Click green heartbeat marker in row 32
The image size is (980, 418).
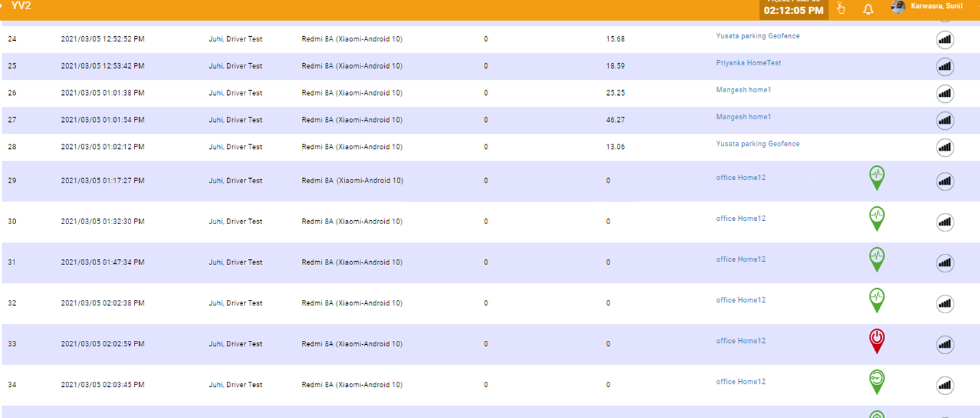(x=877, y=301)
